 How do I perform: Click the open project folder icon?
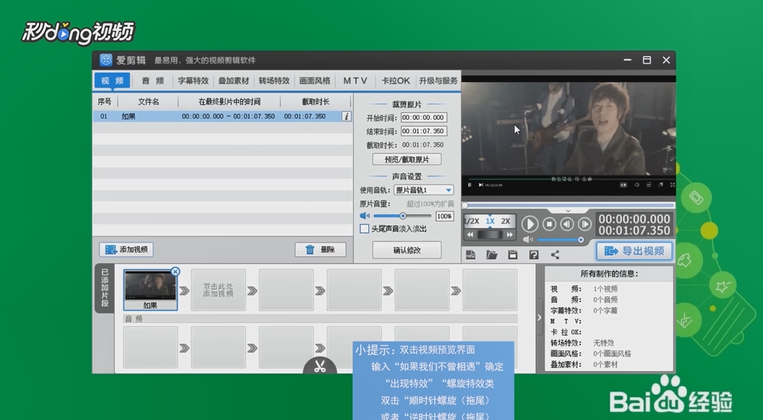[491, 255]
